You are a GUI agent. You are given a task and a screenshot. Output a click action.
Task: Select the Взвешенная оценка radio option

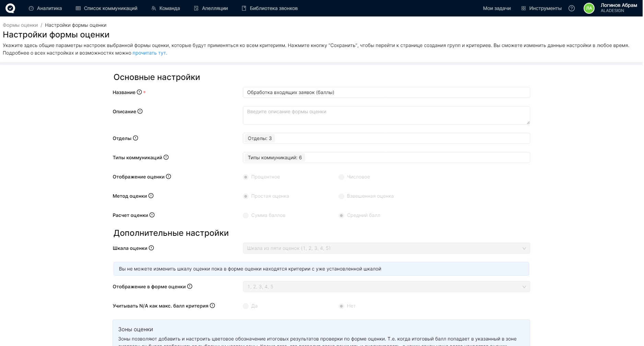pyautogui.click(x=341, y=196)
